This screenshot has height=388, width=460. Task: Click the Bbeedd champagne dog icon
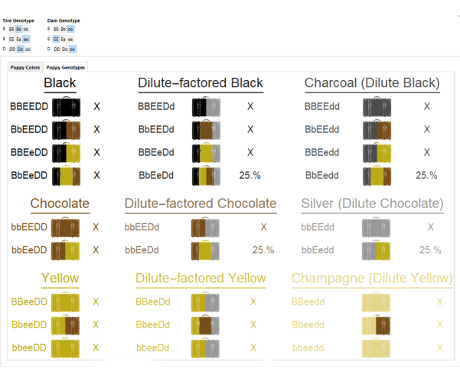click(376, 325)
